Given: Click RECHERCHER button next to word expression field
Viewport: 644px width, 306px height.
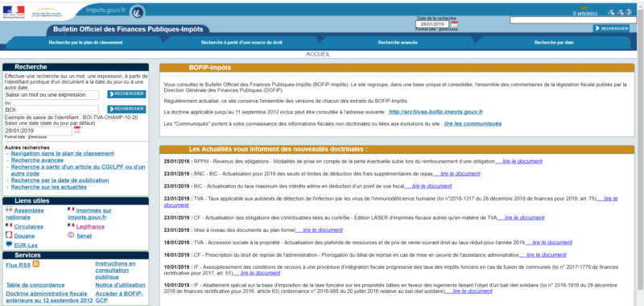Looking at the screenshot, I should (126, 94).
